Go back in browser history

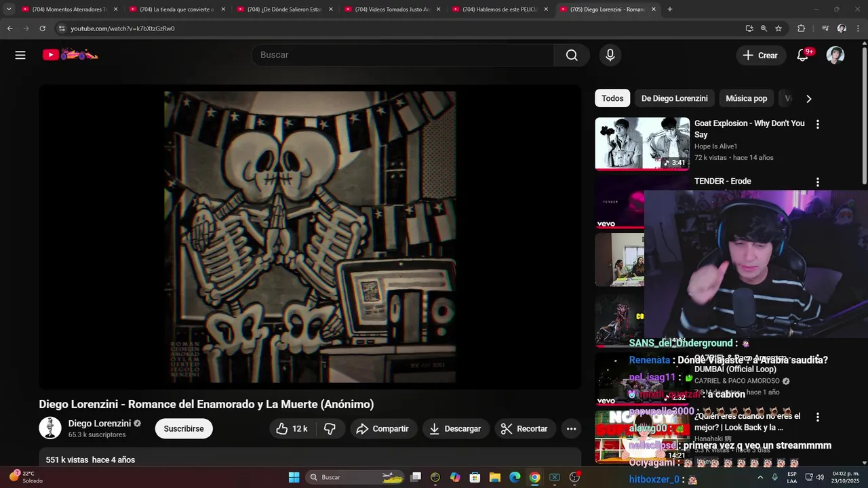point(9,28)
